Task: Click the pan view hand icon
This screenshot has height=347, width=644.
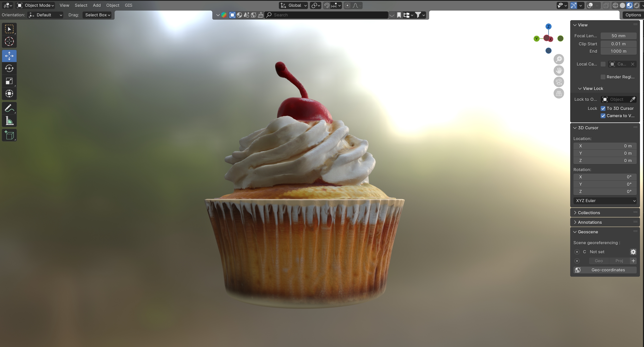Action: click(x=559, y=71)
